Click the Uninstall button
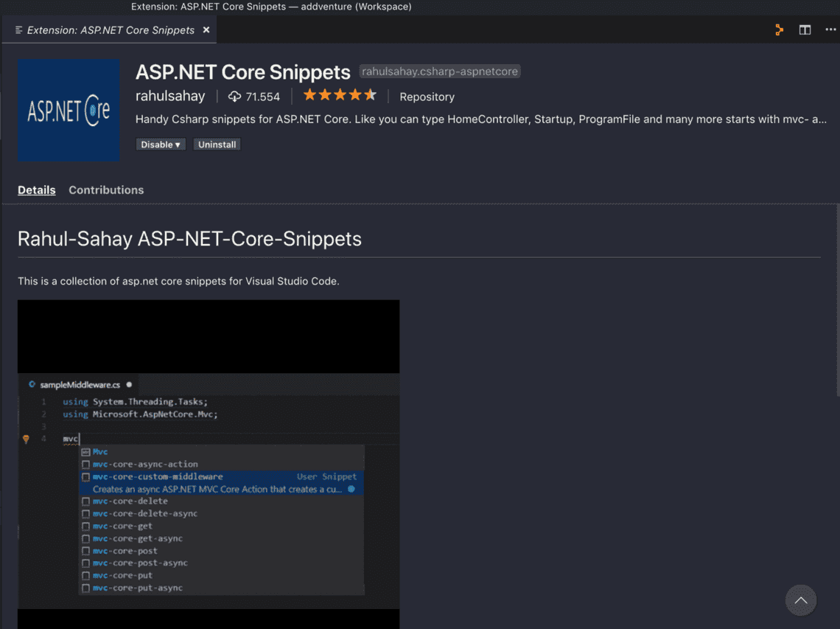840x629 pixels. click(217, 144)
